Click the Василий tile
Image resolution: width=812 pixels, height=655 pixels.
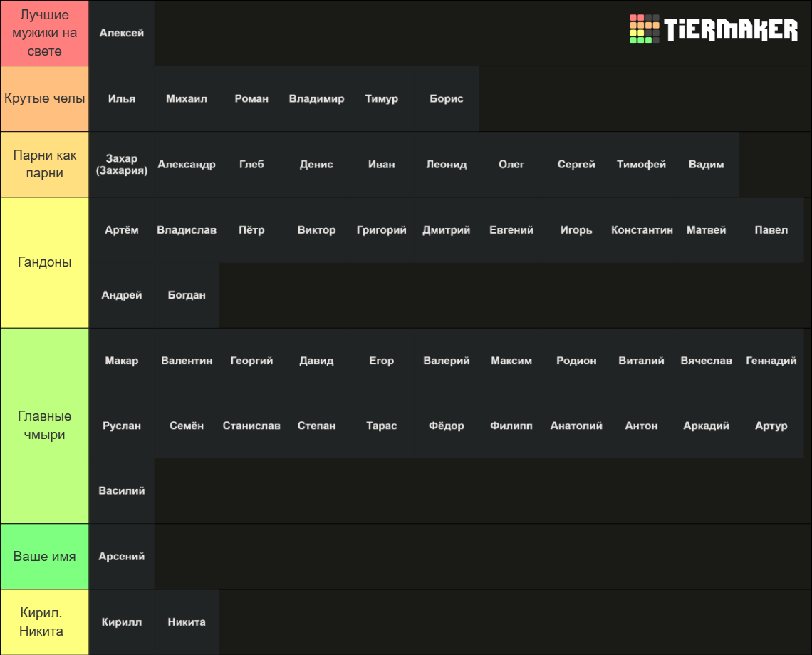coord(122,491)
